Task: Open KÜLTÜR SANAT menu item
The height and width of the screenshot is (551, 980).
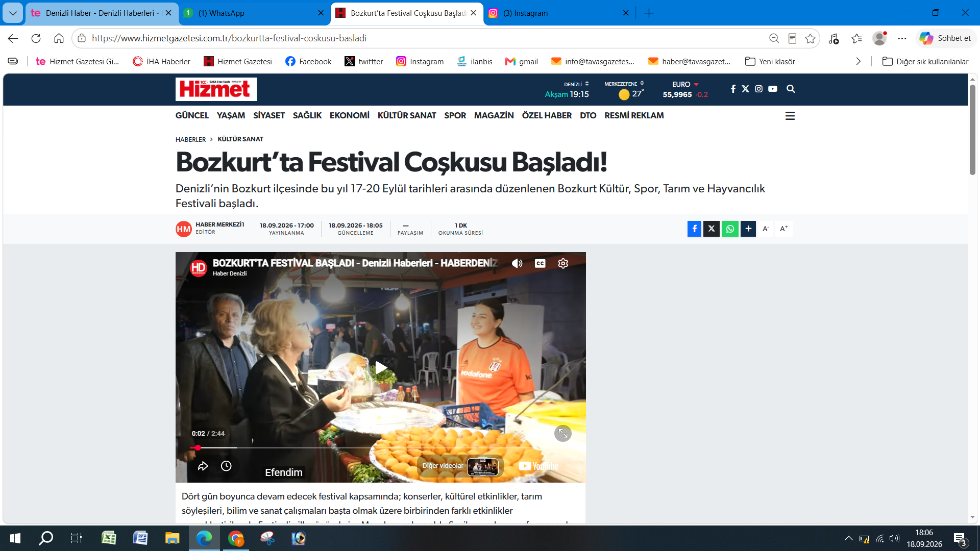Action: coord(407,115)
